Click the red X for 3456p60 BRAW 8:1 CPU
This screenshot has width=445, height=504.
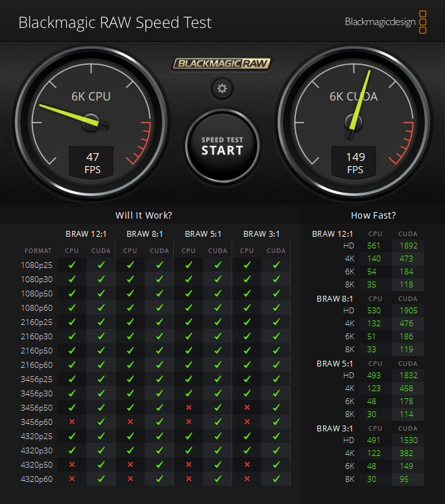[x=130, y=422]
